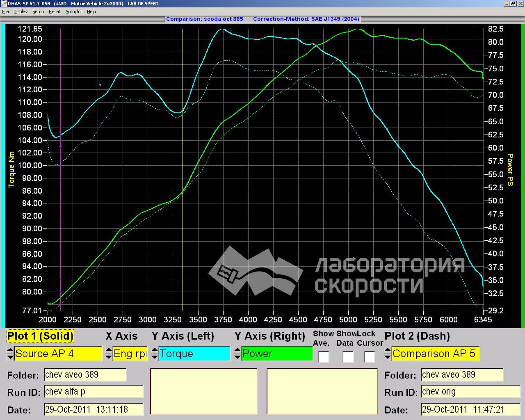Click the Plot 2 (Dash) heading
This screenshot has height=420, width=525.
tap(417, 336)
